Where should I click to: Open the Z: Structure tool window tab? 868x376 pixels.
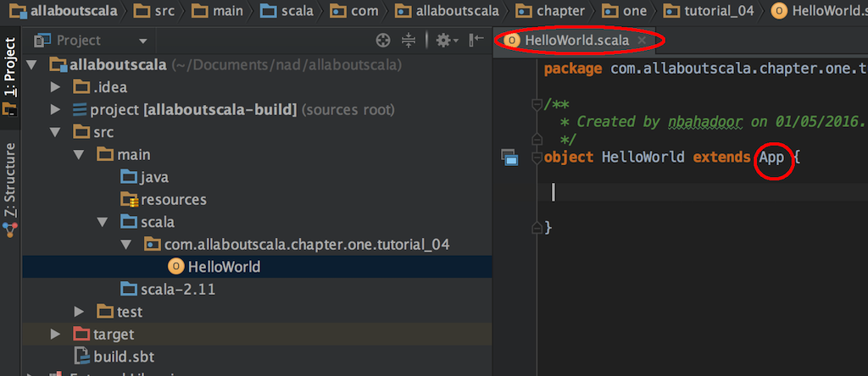pyautogui.click(x=10, y=190)
